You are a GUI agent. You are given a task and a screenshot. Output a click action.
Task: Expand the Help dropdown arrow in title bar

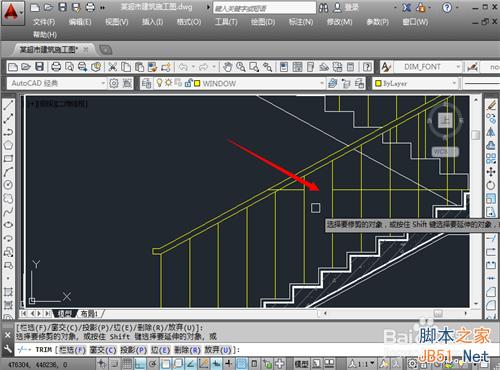click(457, 7)
